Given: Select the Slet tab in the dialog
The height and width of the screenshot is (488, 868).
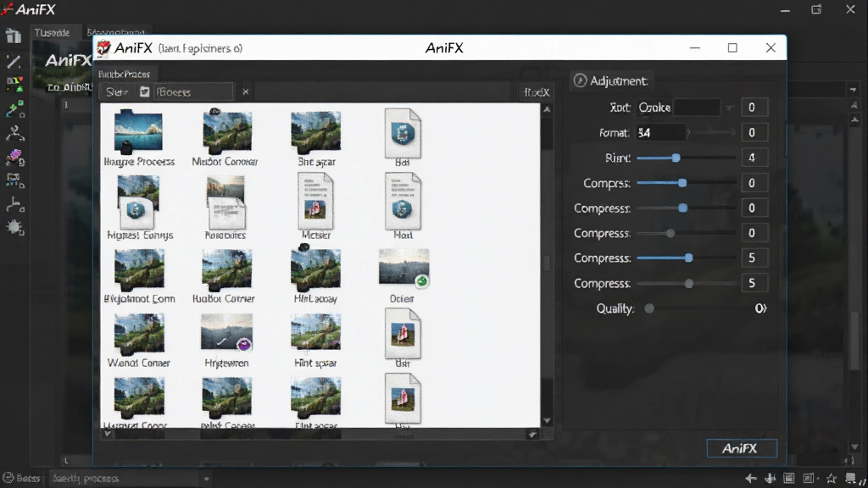Looking at the screenshot, I should coord(117,91).
